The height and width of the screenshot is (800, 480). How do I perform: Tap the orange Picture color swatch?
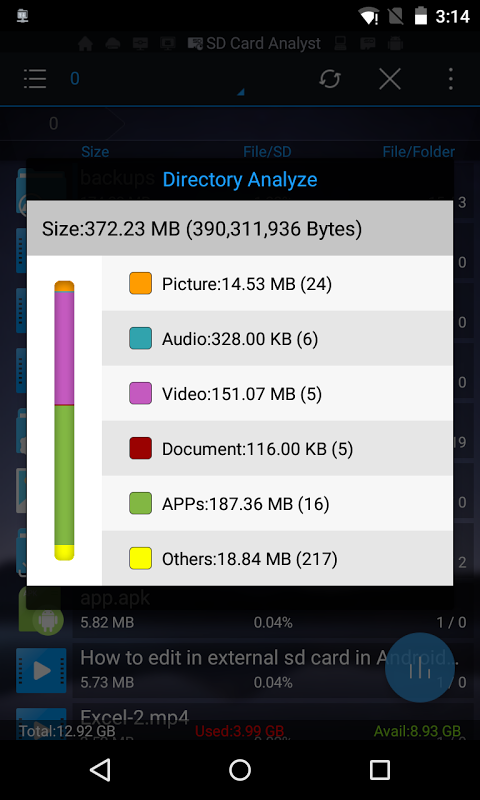[140, 284]
